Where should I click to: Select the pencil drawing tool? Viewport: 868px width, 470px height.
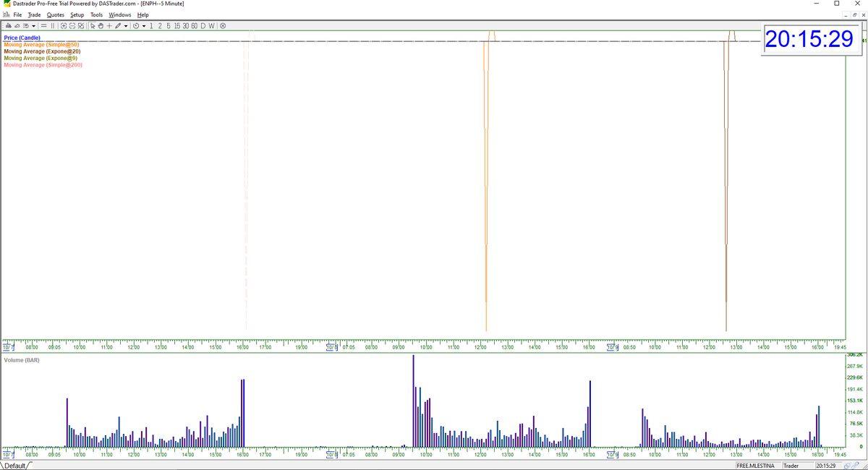click(118, 26)
